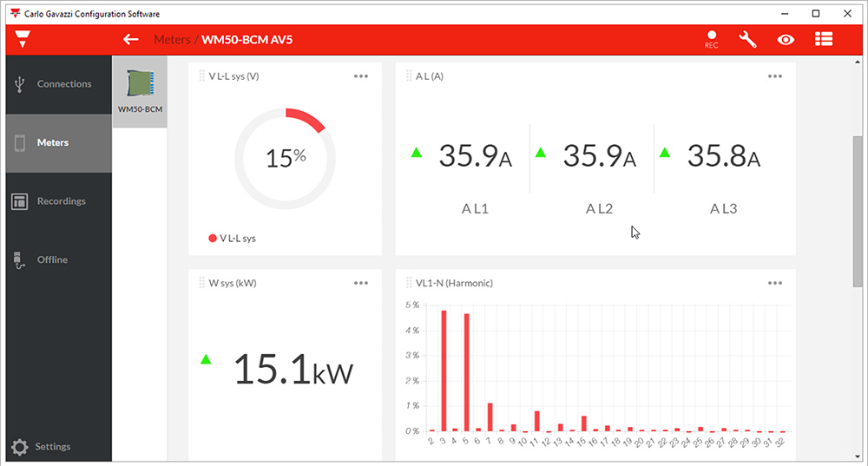Click the 15% circular gauge
The width and height of the screenshot is (868, 466).
point(285,158)
